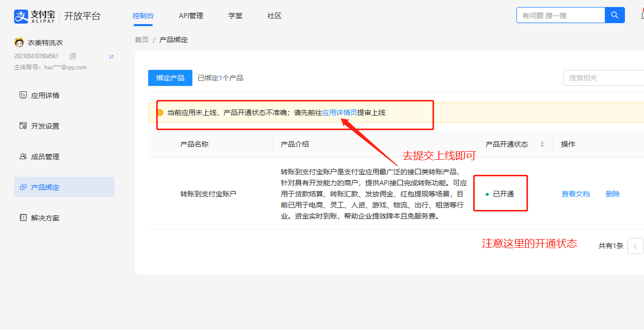Open 应用详情 in the sidebar

point(45,95)
